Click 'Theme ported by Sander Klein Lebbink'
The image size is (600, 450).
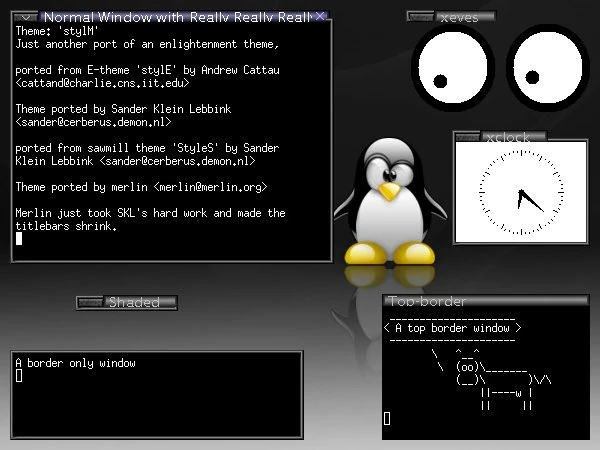pyautogui.click(x=123, y=109)
